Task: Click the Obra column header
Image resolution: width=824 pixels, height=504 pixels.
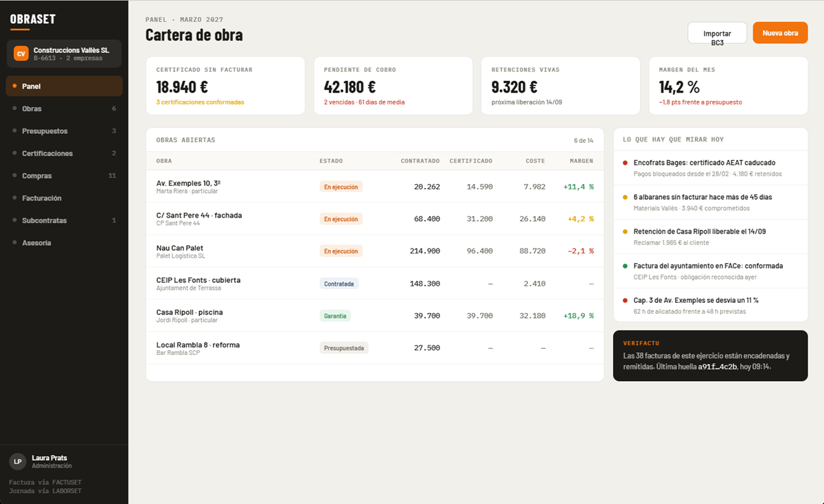Action: [164, 161]
